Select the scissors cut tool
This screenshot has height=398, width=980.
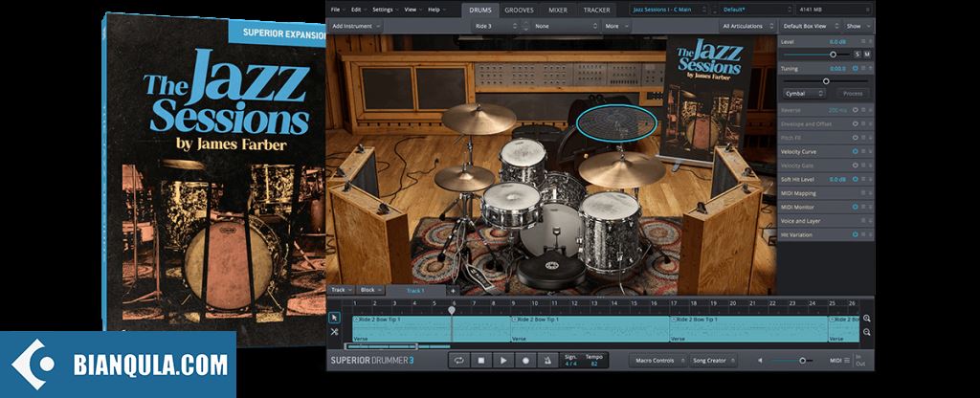coord(334,332)
